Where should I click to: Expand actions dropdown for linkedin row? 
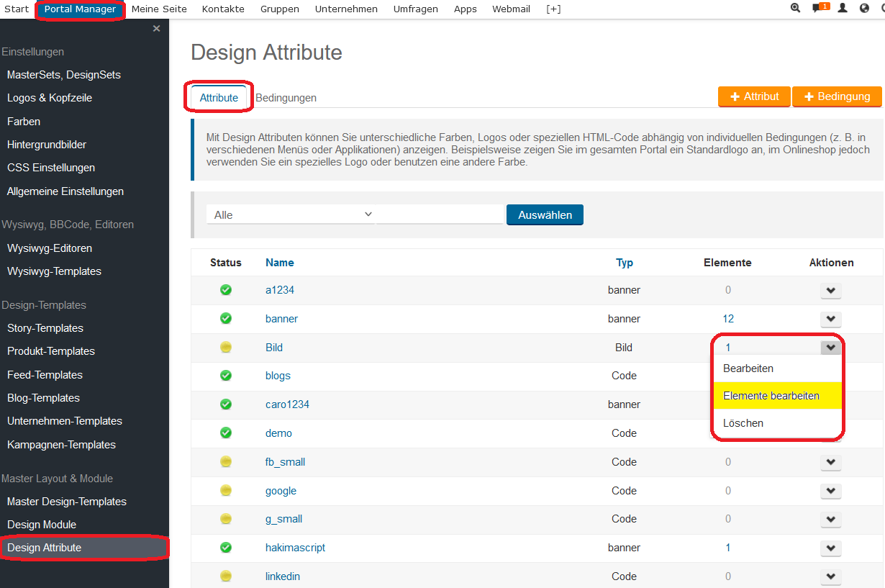(831, 576)
